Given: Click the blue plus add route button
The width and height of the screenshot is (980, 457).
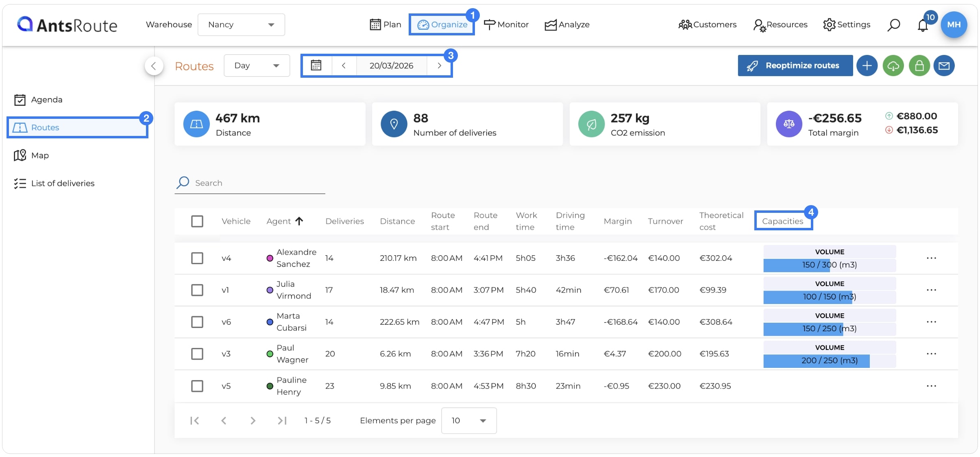Looking at the screenshot, I should click(x=867, y=66).
